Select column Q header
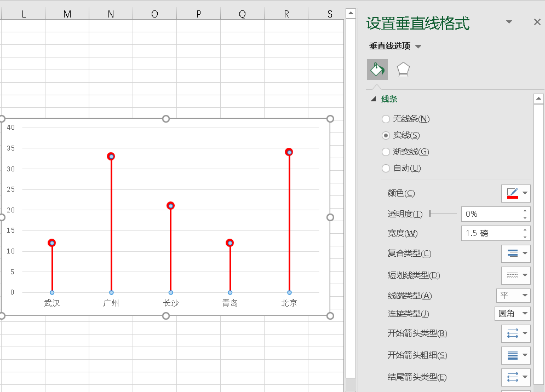Viewport: 545px width, 392px height. point(242,14)
